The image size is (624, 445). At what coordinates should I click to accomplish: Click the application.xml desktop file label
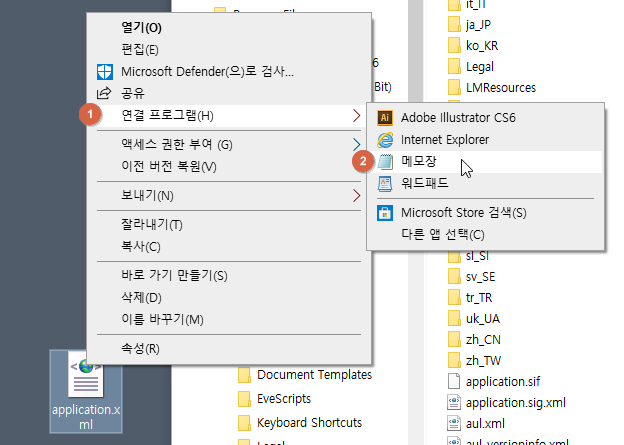pyautogui.click(x=86, y=417)
